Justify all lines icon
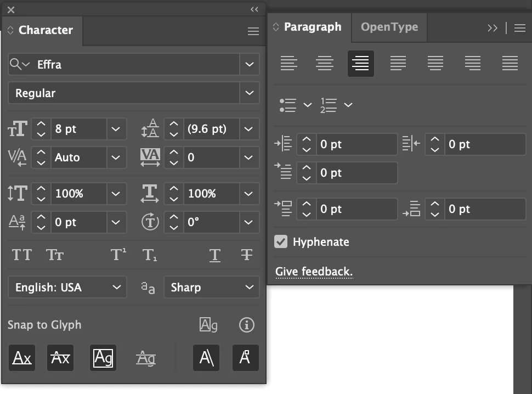The image size is (532, 394). tap(510, 64)
